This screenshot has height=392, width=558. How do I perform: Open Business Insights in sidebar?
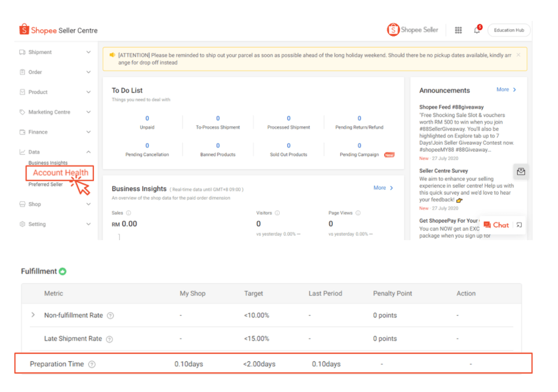(47, 163)
